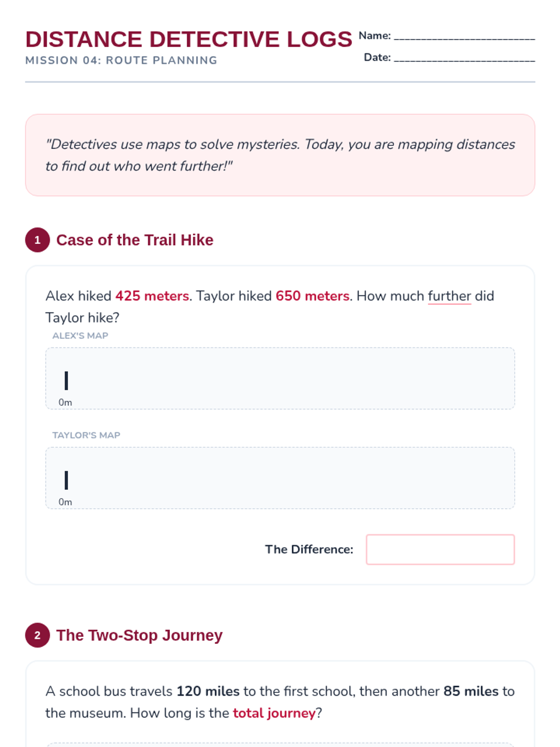
Task: Click the Name blank line
Action: click(x=464, y=36)
